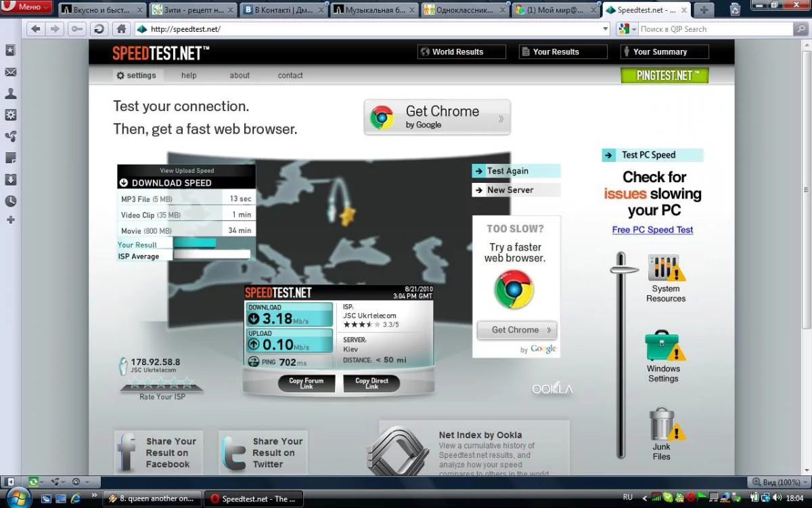Choose New Server
Viewport: 812px width, 508px height.
(x=516, y=190)
